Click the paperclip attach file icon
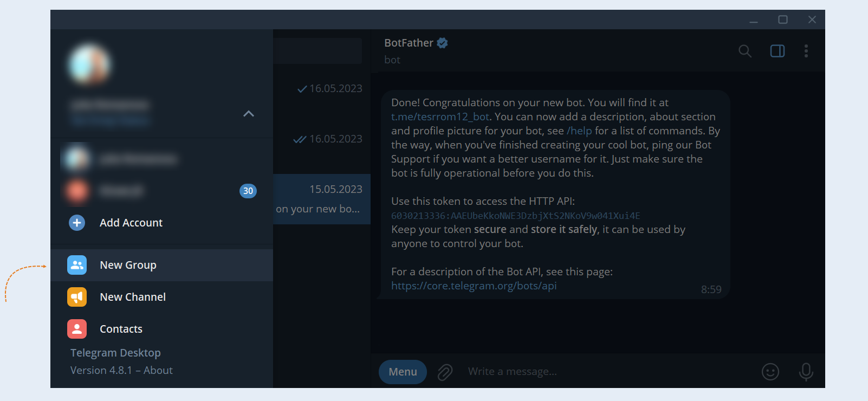The width and height of the screenshot is (868, 401). [x=445, y=372]
